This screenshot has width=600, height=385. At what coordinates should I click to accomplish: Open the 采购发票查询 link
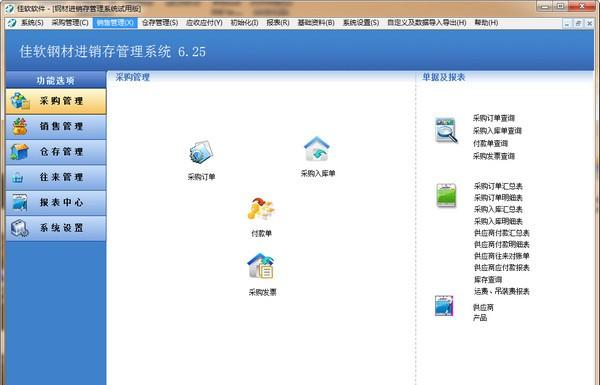(494, 156)
